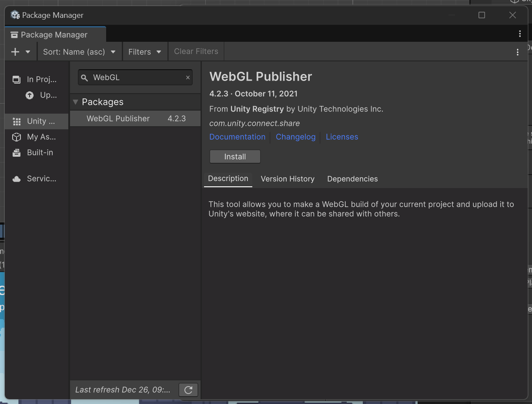Open the Sort: Name (asc) dropdown
This screenshot has height=404, width=532.
[x=80, y=52]
